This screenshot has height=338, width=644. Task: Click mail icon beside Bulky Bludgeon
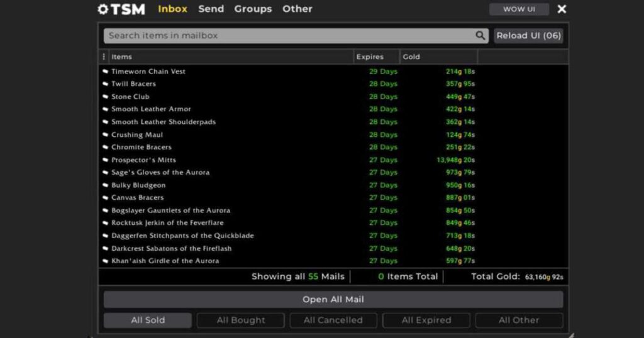(x=105, y=185)
